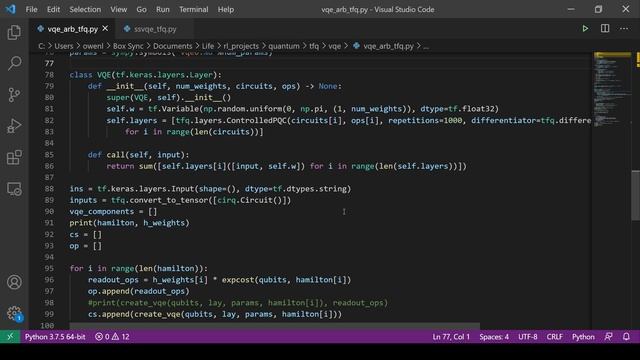640x360 pixels.
Task: Split the editor right
Action: 605,29
